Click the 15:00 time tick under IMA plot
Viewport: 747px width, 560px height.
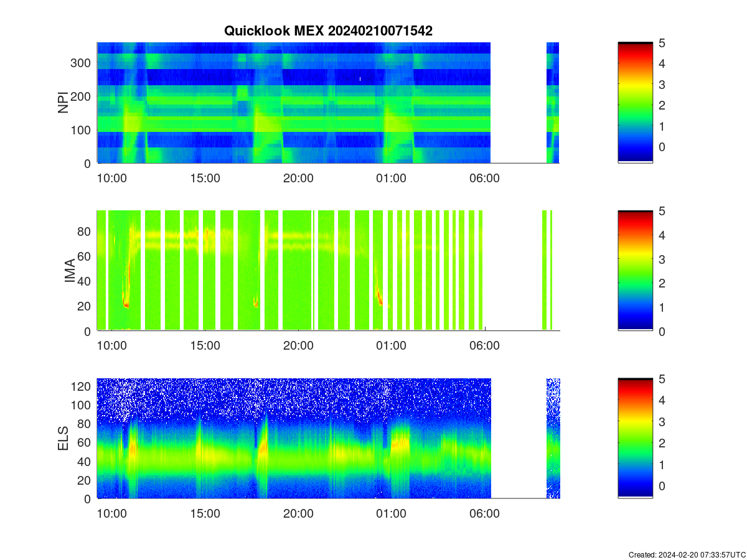[205, 346]
